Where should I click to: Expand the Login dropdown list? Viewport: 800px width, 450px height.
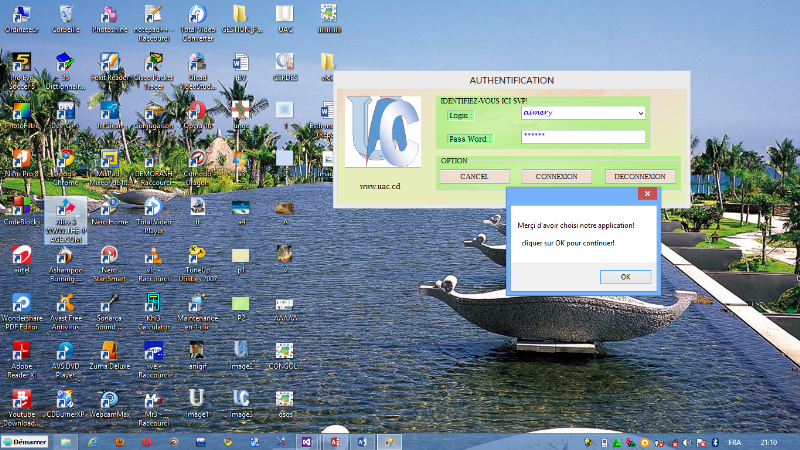click(640, 113)
